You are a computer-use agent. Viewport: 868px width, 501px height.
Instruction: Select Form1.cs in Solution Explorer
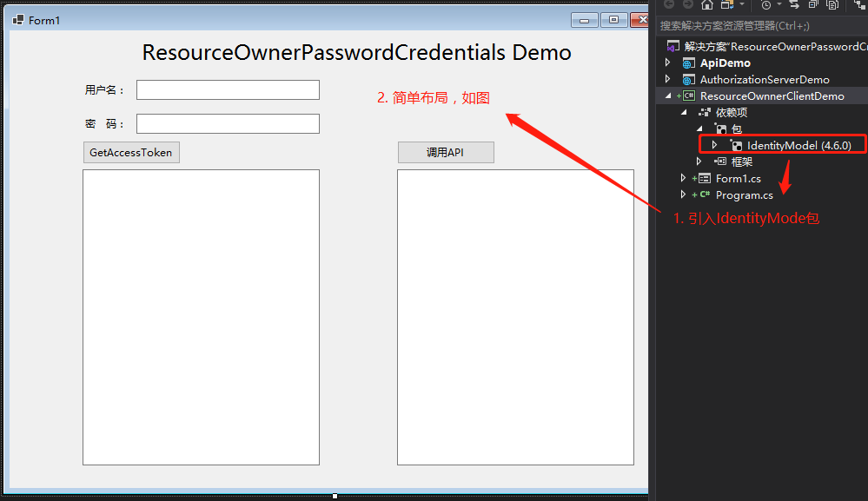click(738, 179)
